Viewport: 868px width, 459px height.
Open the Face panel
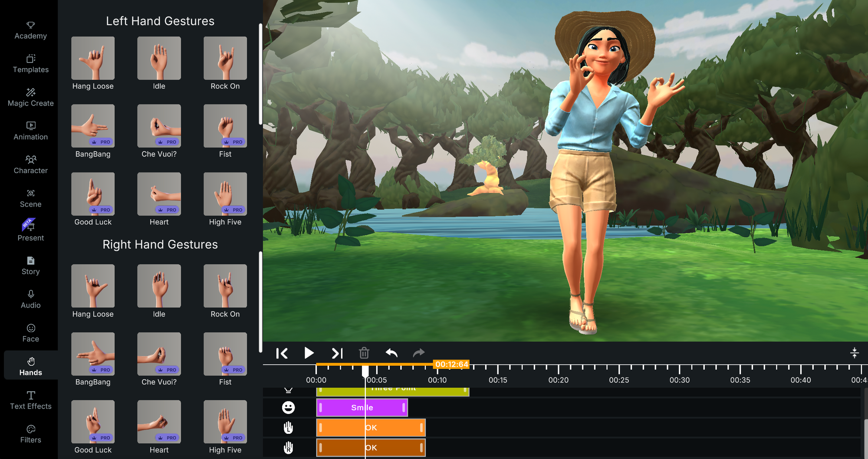30,332
